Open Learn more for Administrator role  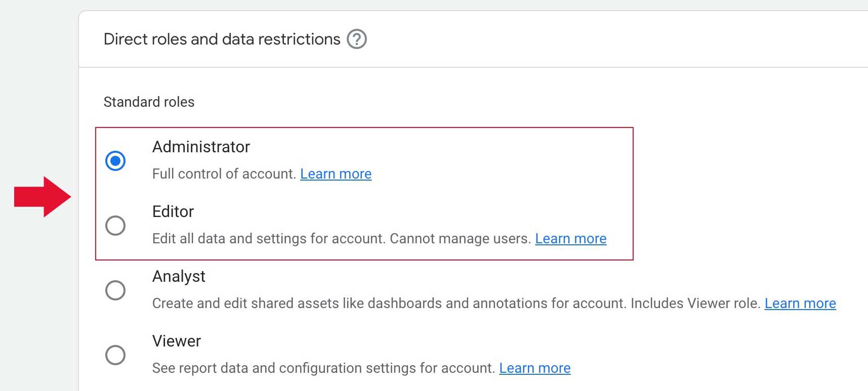coord(336,173)
